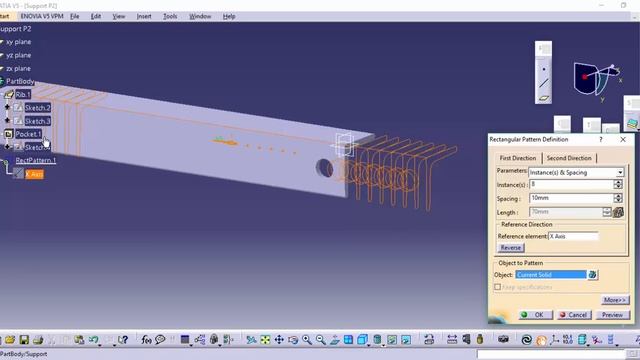Image resolution: width=640 pixels, height=360 pixels.
Task: Click the Reverse direction button
Action: tap(511, 248)
